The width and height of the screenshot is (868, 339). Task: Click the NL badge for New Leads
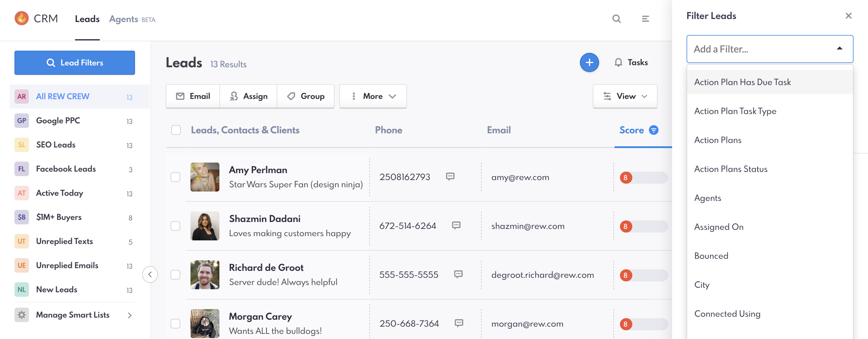tap(22, 290)
